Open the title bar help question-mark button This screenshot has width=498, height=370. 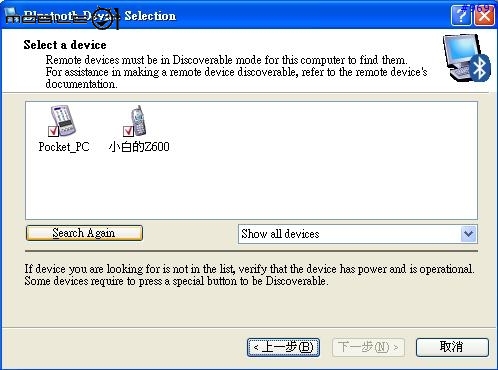[x=461, y=15]
